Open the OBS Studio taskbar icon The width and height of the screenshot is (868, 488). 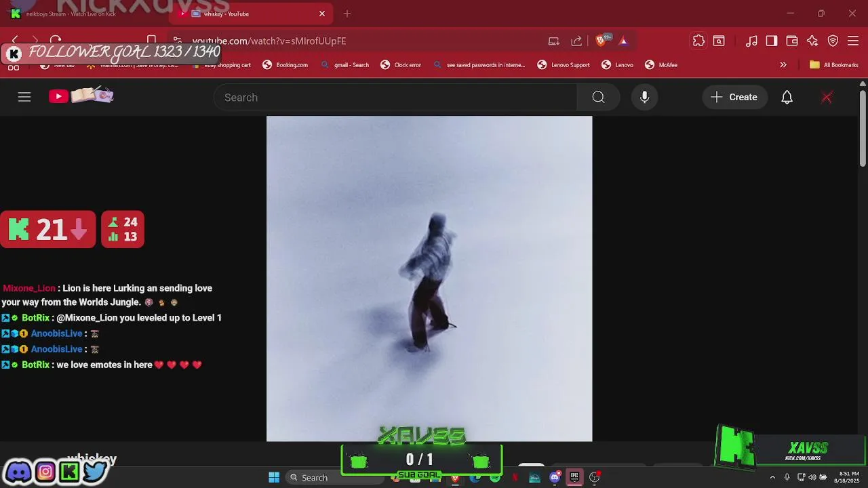[x=595, y=477]
